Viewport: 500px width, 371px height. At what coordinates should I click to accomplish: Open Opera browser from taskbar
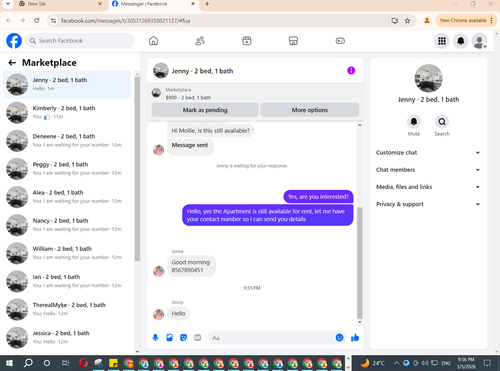(83, 363)
